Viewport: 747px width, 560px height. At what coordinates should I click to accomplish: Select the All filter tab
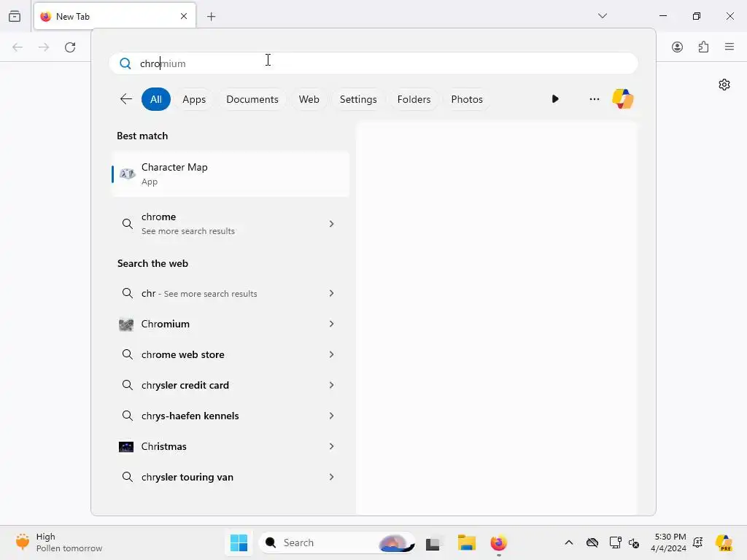(156, 99)
